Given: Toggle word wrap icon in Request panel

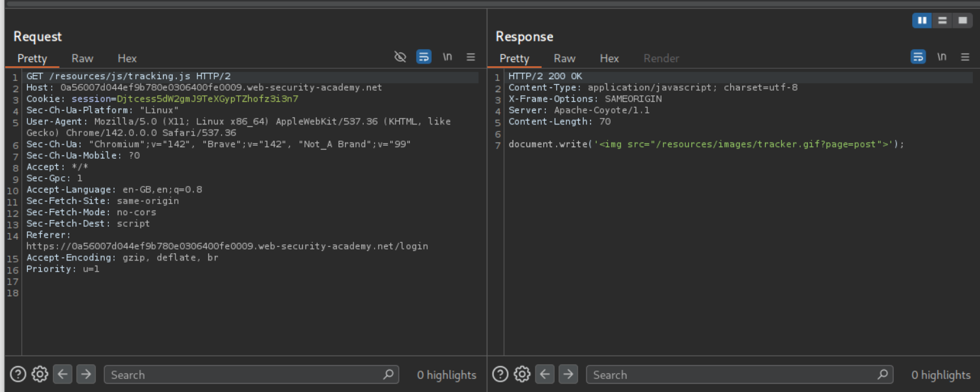Looking at the screenshot, I should coord(424,57).
